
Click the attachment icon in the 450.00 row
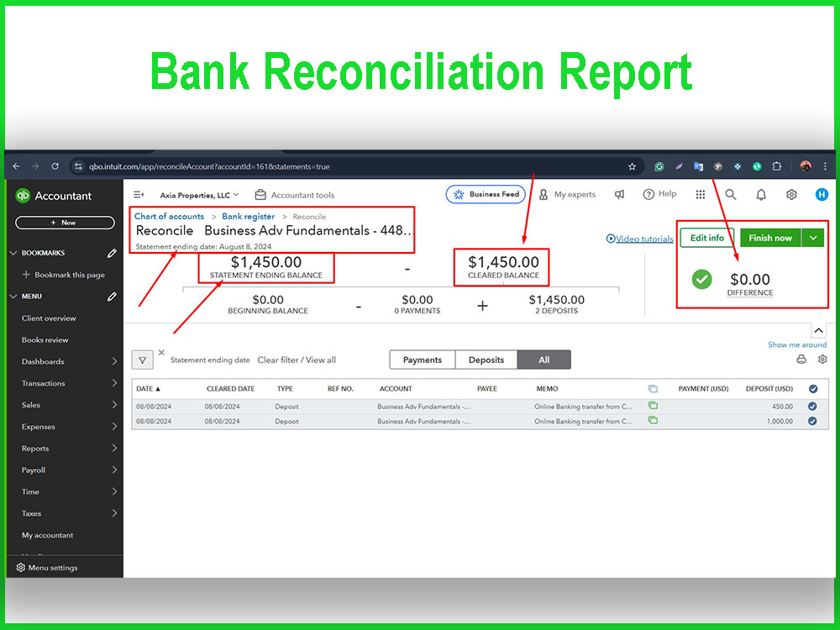653,406
